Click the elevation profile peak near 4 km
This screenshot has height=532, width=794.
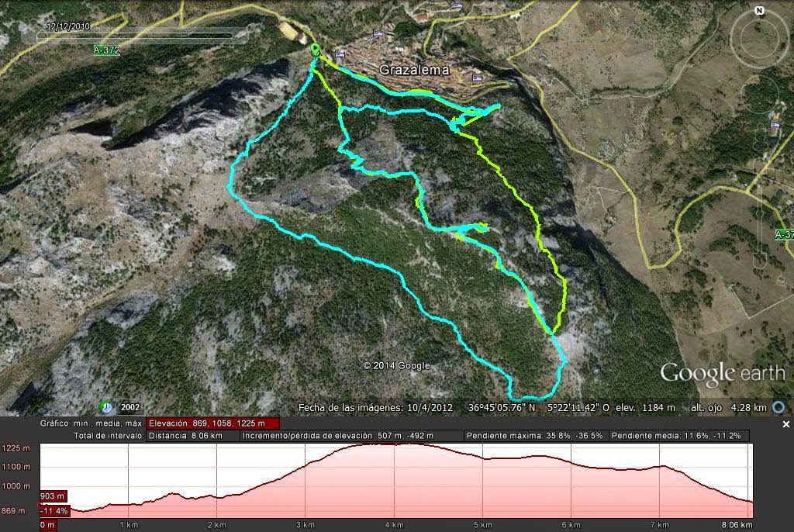(x=395, y=444)
